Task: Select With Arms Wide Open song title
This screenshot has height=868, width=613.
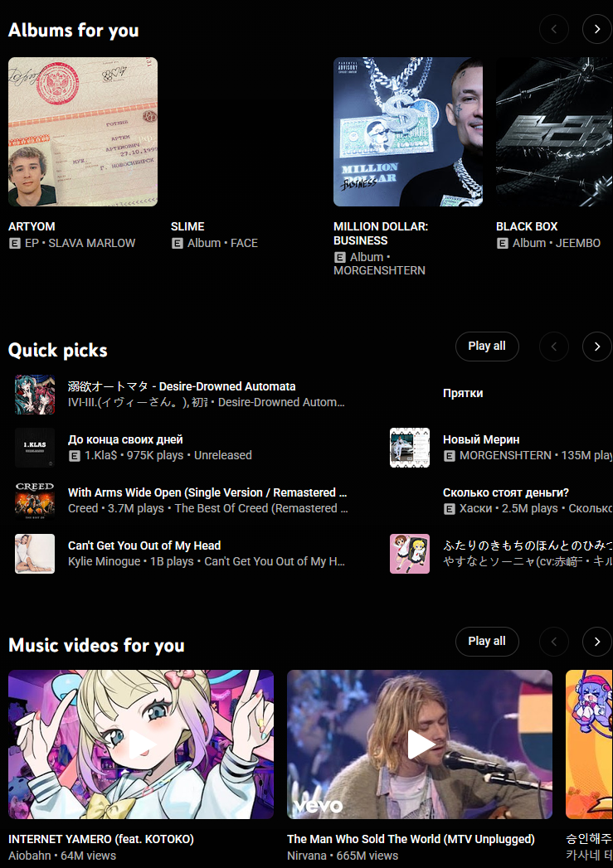Action: tap(207, 492)
